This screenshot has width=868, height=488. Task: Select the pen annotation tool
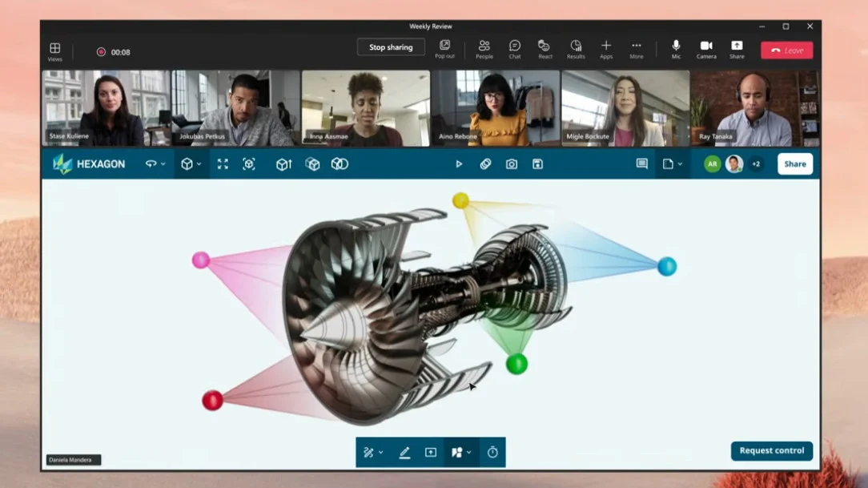404,451
